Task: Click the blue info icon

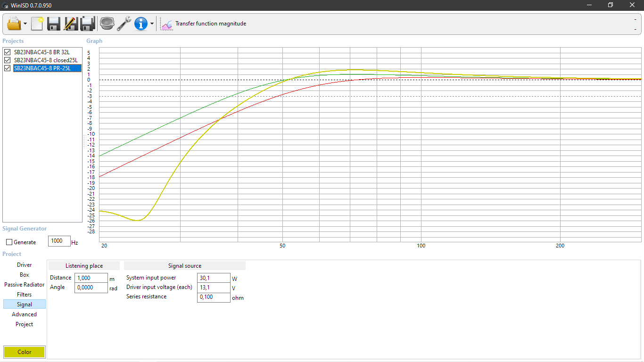Action: pyautogui.click(x=141, y=24)
